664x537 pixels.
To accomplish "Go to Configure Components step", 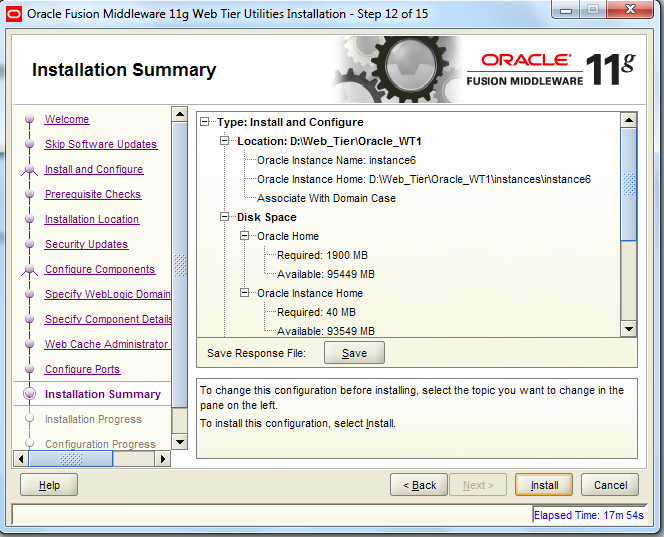I will tap(100, 269).
